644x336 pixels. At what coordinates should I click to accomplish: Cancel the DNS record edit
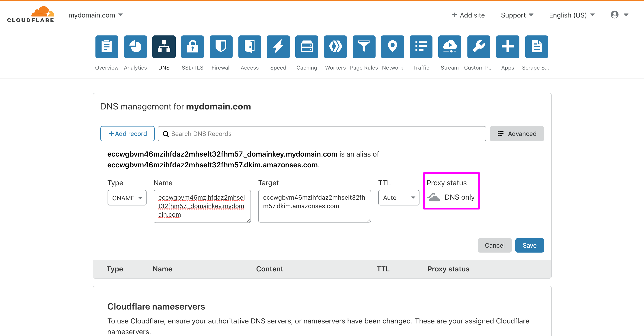(495, 245)
